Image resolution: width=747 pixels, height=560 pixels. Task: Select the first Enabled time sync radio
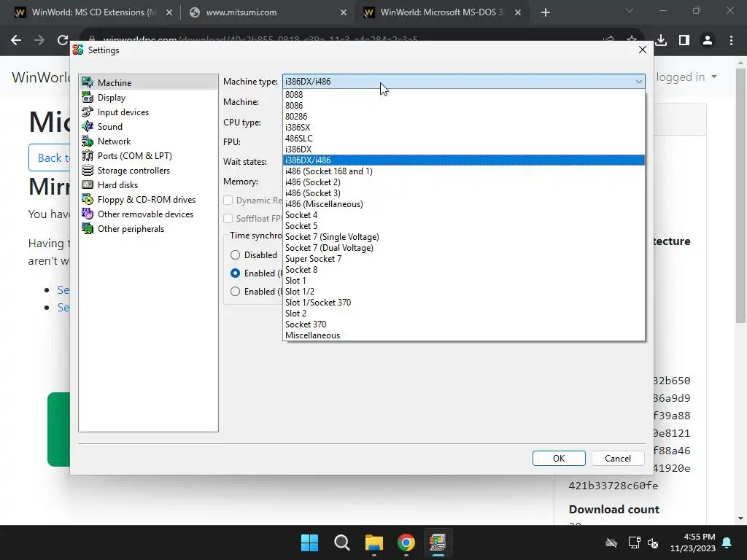coord(235,273)
